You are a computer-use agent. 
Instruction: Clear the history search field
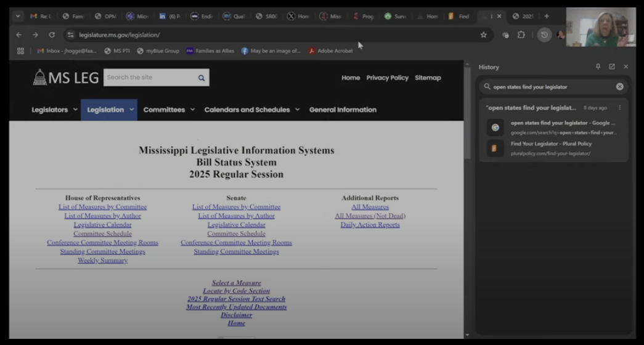click(x=620, y=87)
